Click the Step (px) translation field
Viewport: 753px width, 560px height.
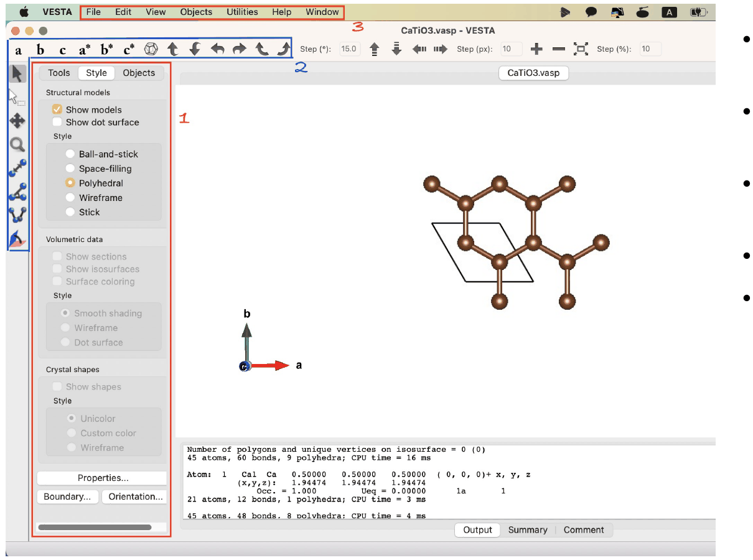(x=511, y=49)
